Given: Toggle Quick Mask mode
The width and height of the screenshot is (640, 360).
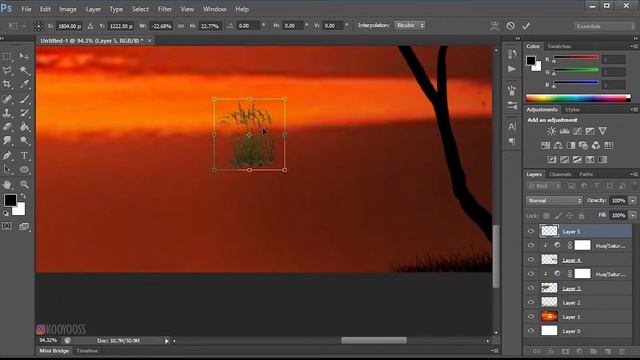Looking at the screenshot, I should point(7,226).
